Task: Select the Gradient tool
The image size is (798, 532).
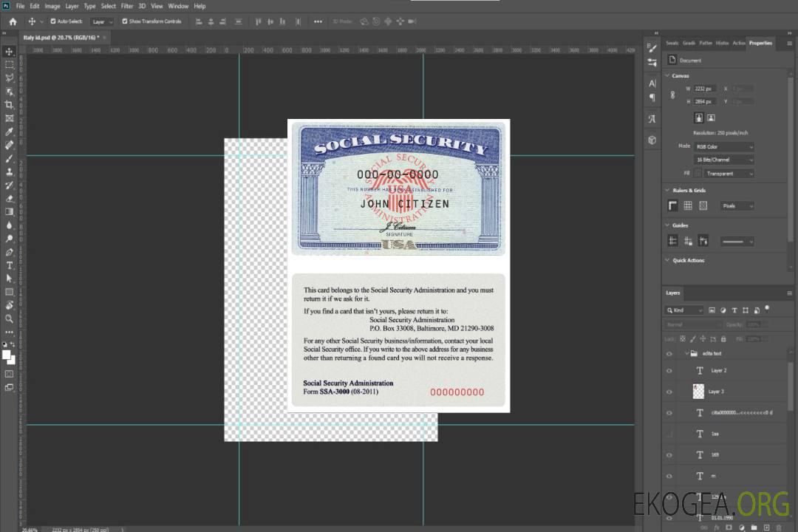Action: point(9,212)
